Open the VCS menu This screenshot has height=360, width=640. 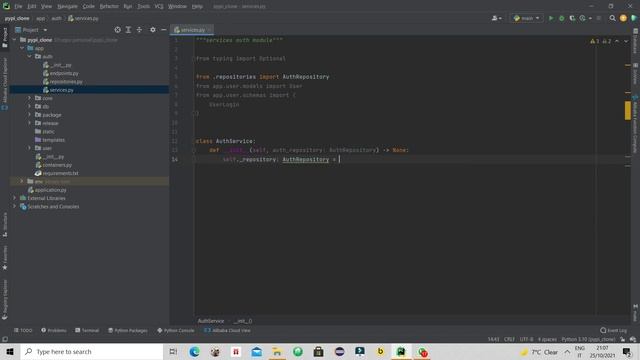[159, 7]
